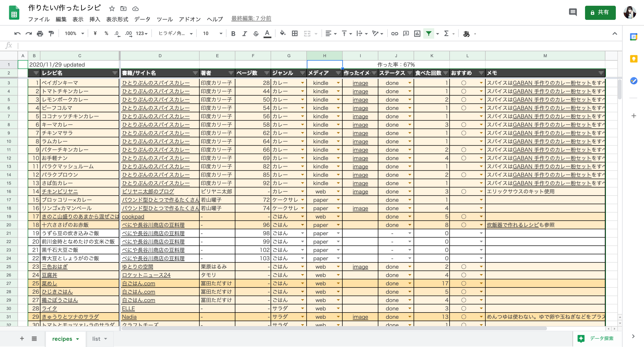This screenshot has width=644, height=347.
Task: Click the green 共有 share button
Action: 600,13
